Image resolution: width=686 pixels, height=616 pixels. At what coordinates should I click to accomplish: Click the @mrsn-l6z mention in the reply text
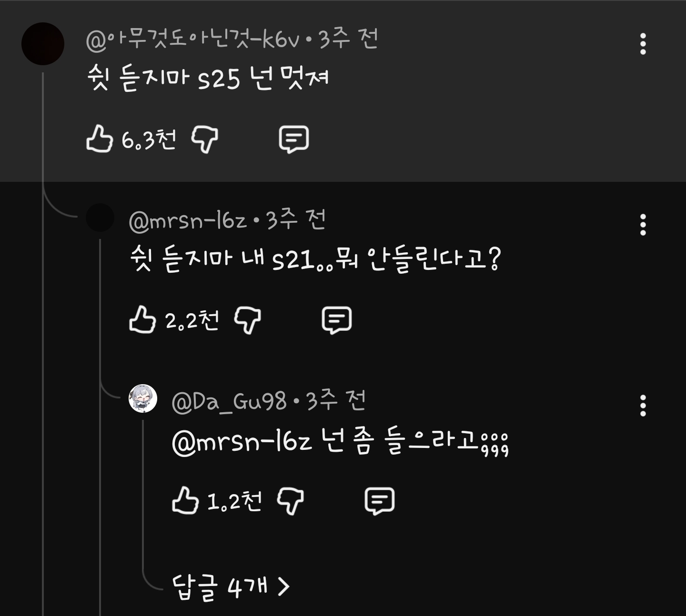coord(242,443)
